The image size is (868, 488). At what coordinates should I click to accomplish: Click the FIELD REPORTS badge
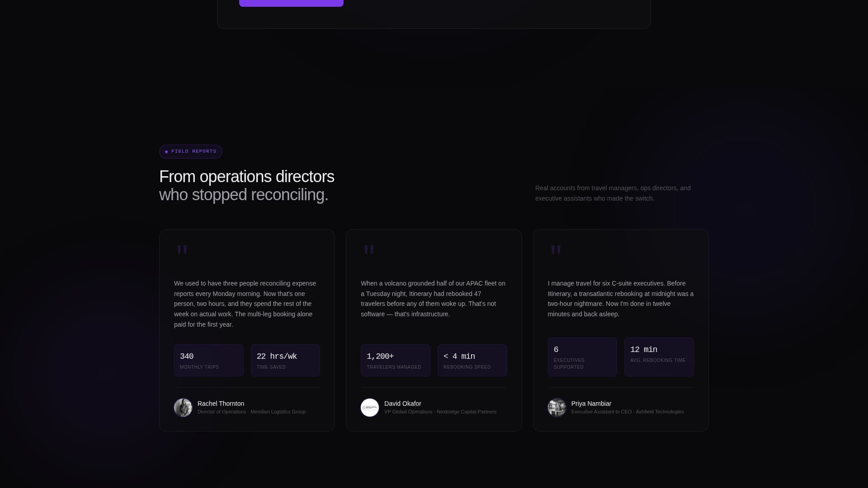click(191, 152)
